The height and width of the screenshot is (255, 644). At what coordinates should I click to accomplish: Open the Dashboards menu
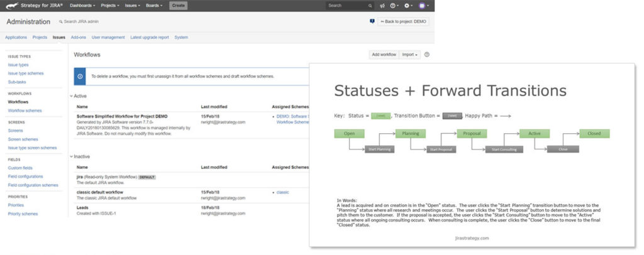82,6
